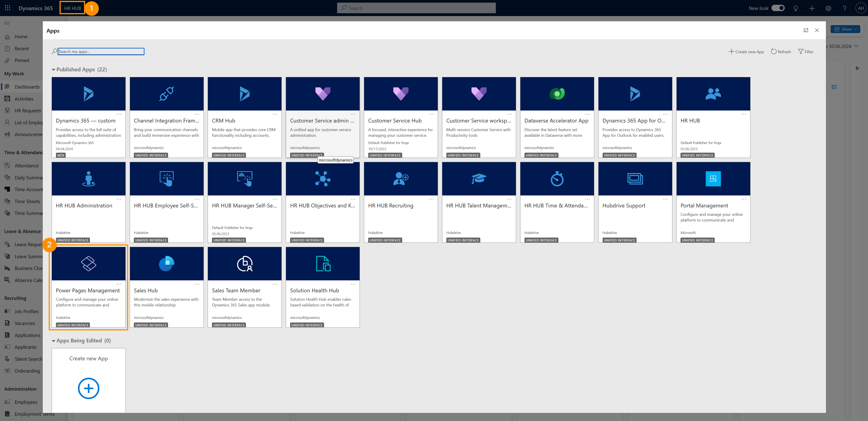Open the settings gear in the header

[828, 8]
